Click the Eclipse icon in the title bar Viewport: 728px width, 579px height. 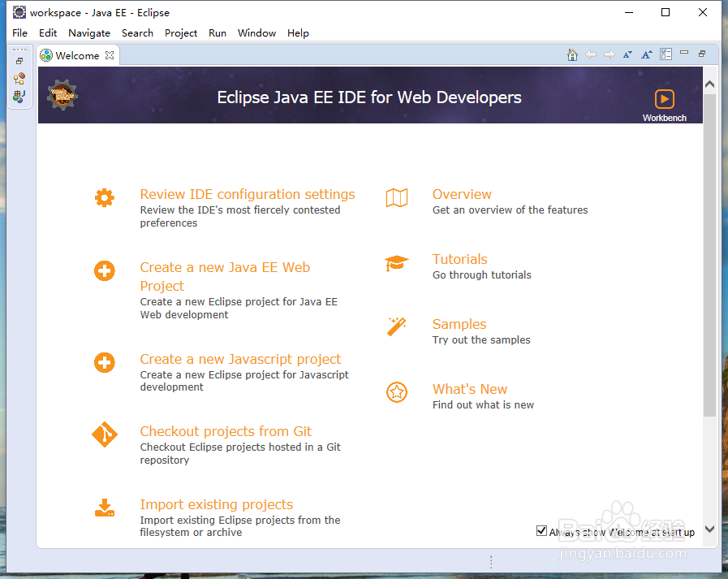pos(19,12)
